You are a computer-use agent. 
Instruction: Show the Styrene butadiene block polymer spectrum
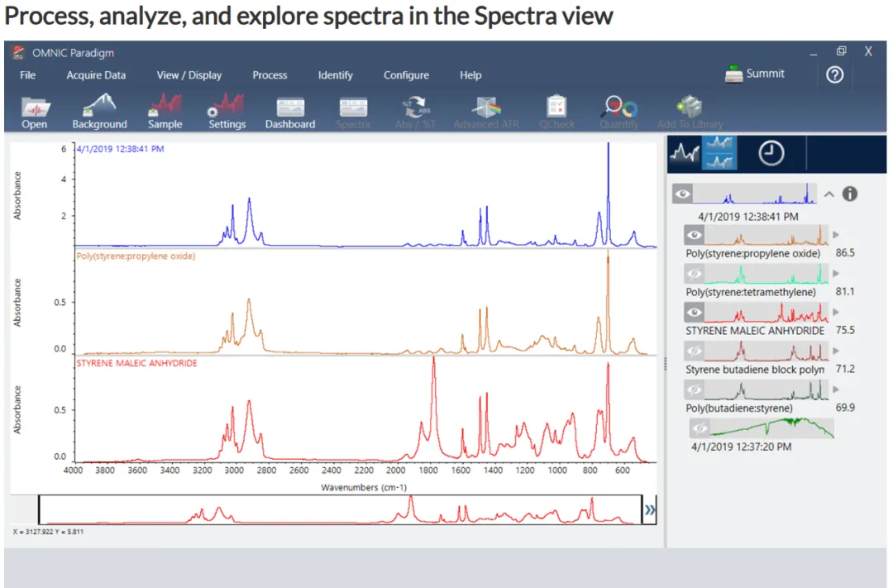(x=695, y=351)
